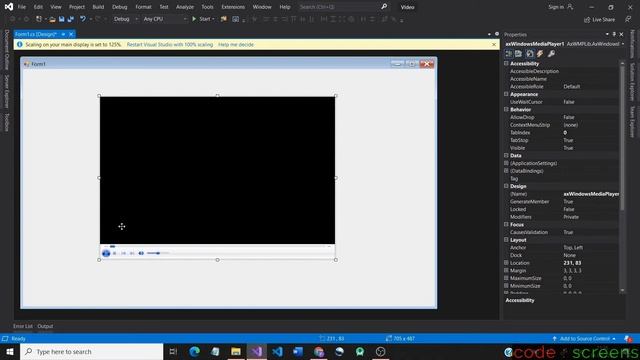
Task: Expand the Location property
Action: (x=506, y=263)
